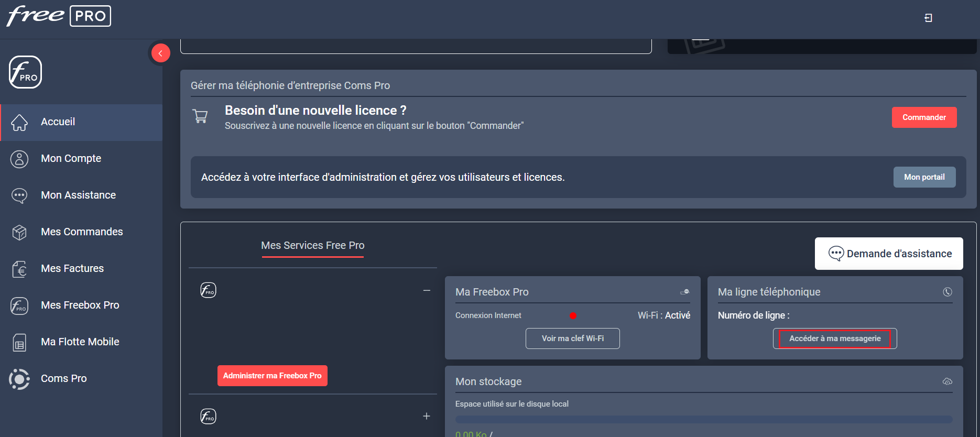980x437 pixels.
Task: Click the red Connexion Internet status dot
Action: (x=573, y=315)
